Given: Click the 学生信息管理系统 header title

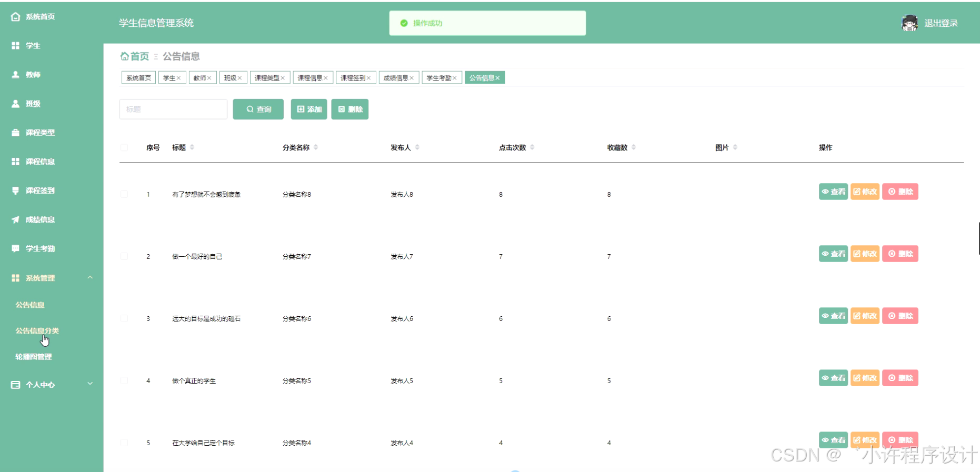Looking at the screenshot, I should pos(156,23).
